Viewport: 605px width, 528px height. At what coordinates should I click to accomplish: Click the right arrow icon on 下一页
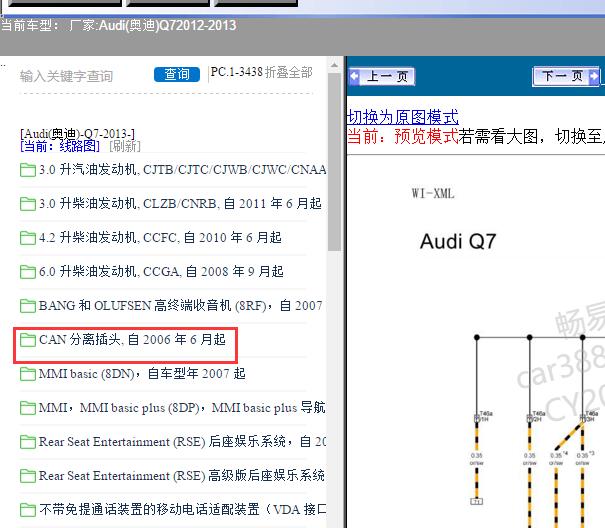pyautogui.click(x=594, y=76)
